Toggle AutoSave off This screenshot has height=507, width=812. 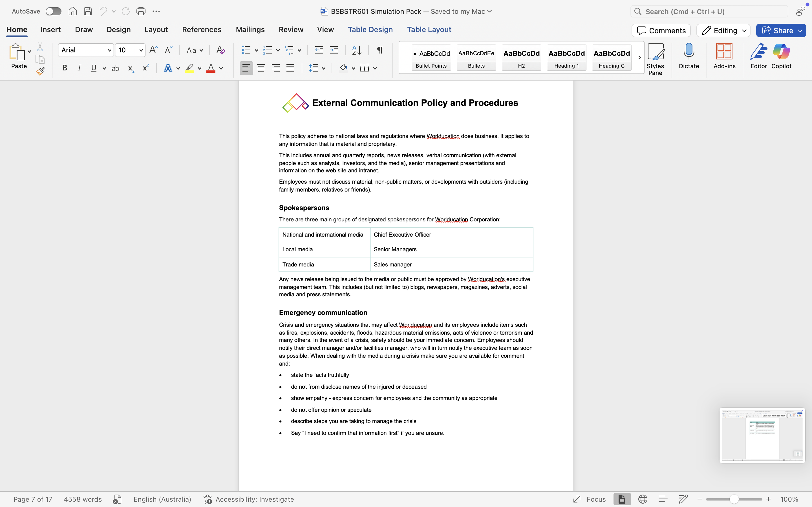[x=53, y=11]
